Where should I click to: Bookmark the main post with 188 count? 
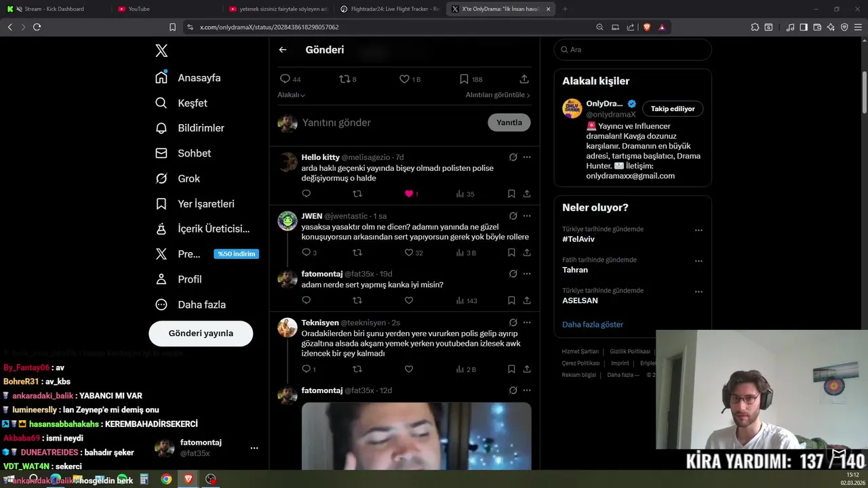[471, 79]
